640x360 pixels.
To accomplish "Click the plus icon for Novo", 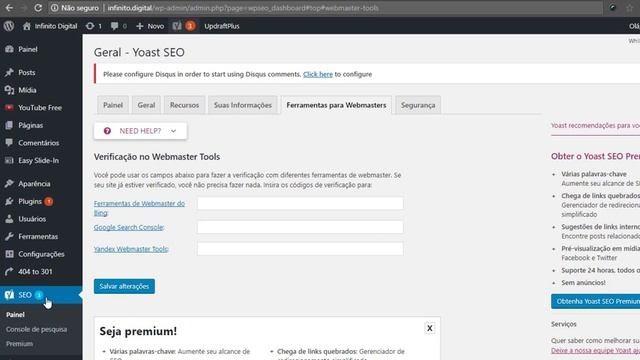I will tap(140, 26).
